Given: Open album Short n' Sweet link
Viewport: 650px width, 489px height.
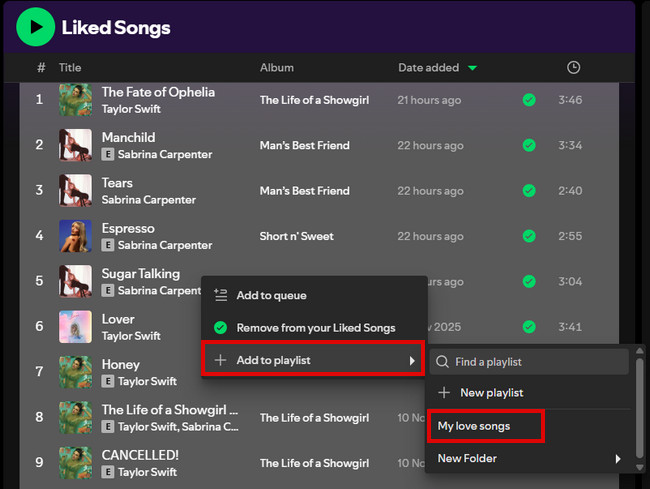Looking at the screenshot, I should pyautogui.click(x=296, y=236).
